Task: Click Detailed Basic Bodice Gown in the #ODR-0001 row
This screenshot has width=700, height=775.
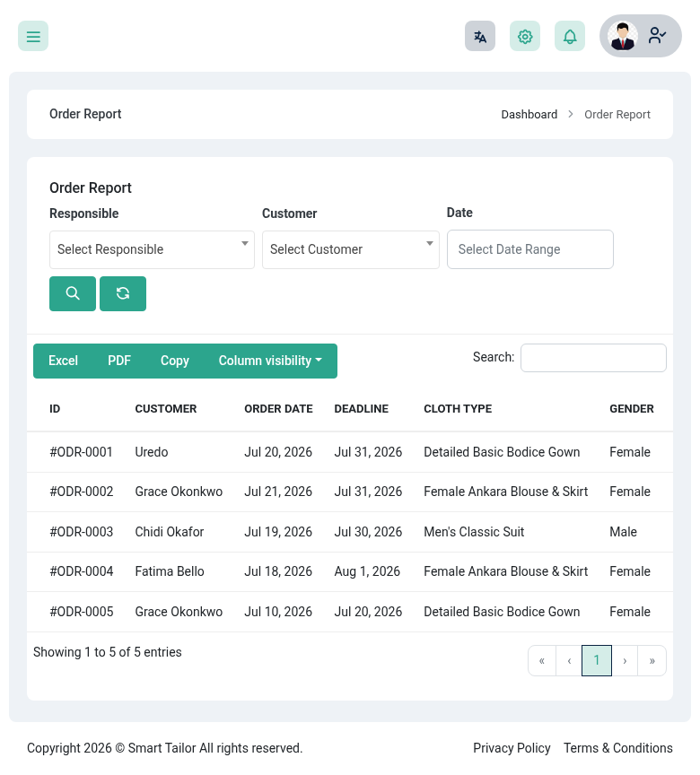Action: coord(502,452)
